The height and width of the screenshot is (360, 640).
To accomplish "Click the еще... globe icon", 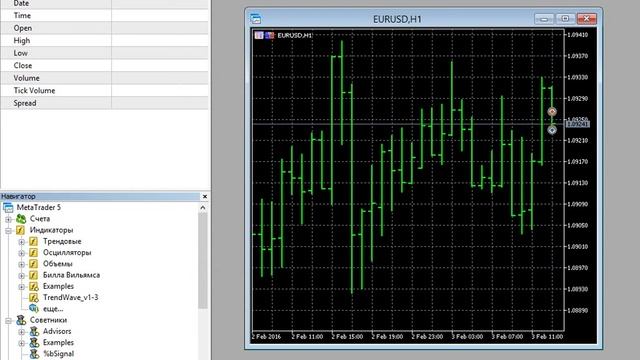I will point(34,309).
